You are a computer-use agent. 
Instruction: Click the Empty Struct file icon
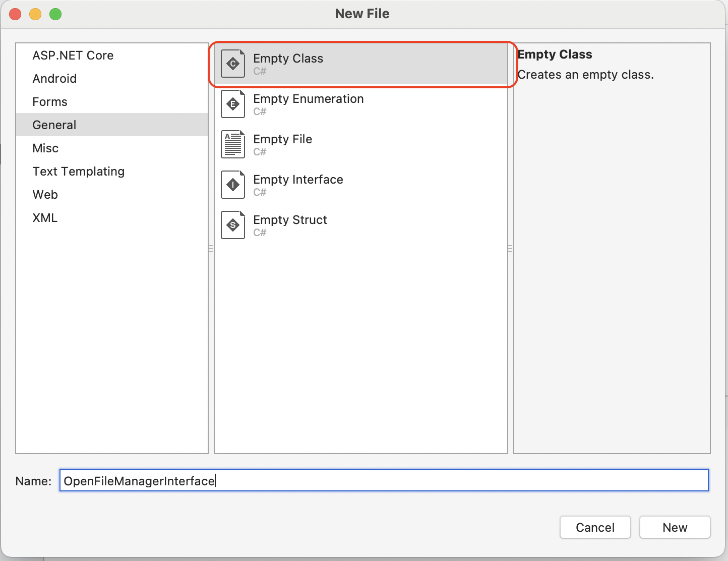pos(233,225)
